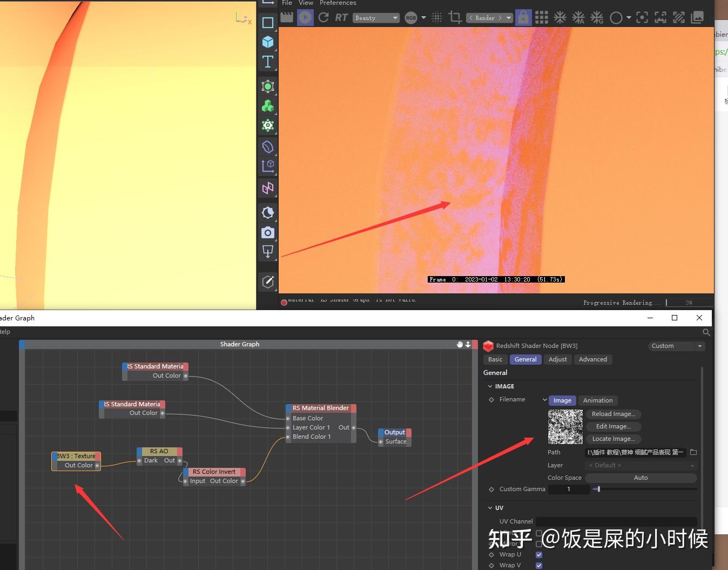The height and width of the screenshot is (570, 728).
Task: Click the Locate Image button
Action: click(614, 439)
